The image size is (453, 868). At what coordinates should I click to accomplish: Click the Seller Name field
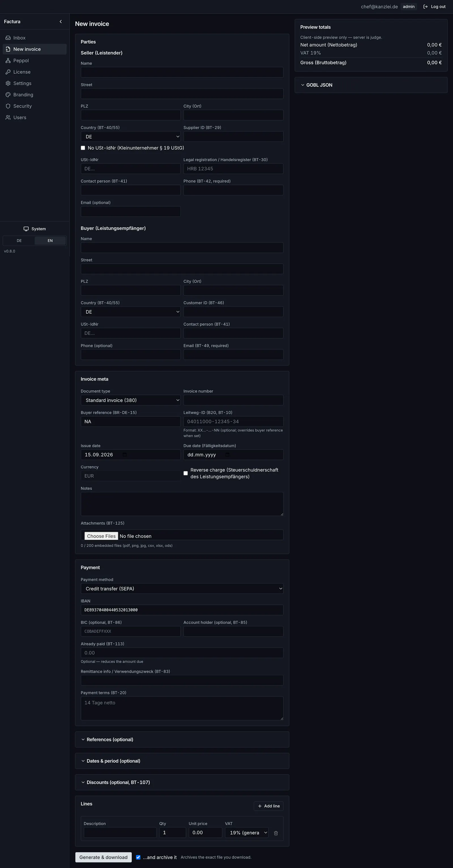(x=182, y=72)
